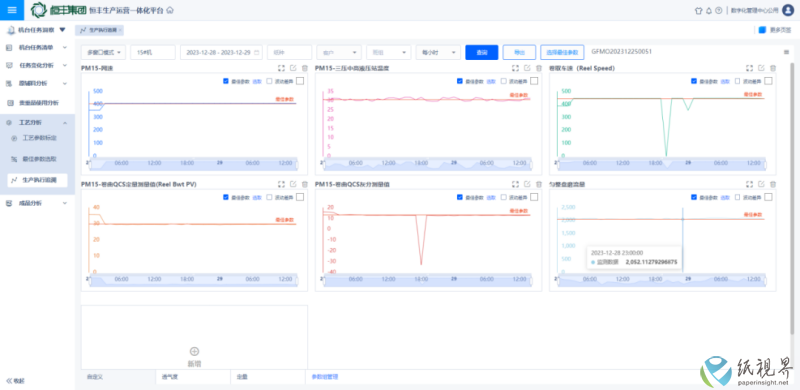Image resolution: width=800 pixels, height=390 pixels.
Task: Edit the pink hydraulic temperature chart
Action: [527, 68]
